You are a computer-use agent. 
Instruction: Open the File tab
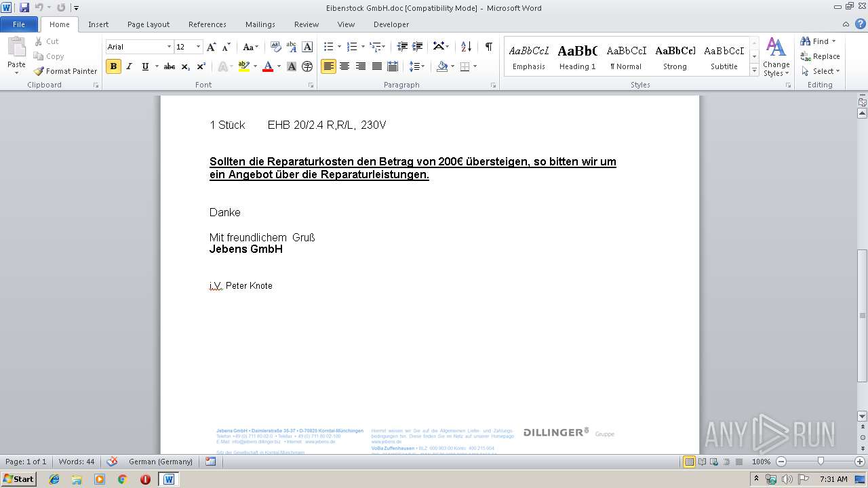pos(19,24)
